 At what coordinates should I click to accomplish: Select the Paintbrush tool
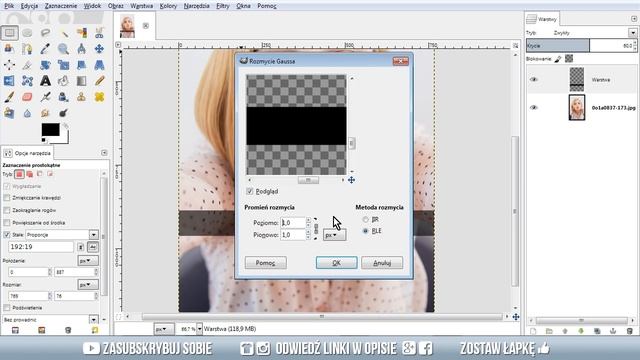tap(9, 97)
